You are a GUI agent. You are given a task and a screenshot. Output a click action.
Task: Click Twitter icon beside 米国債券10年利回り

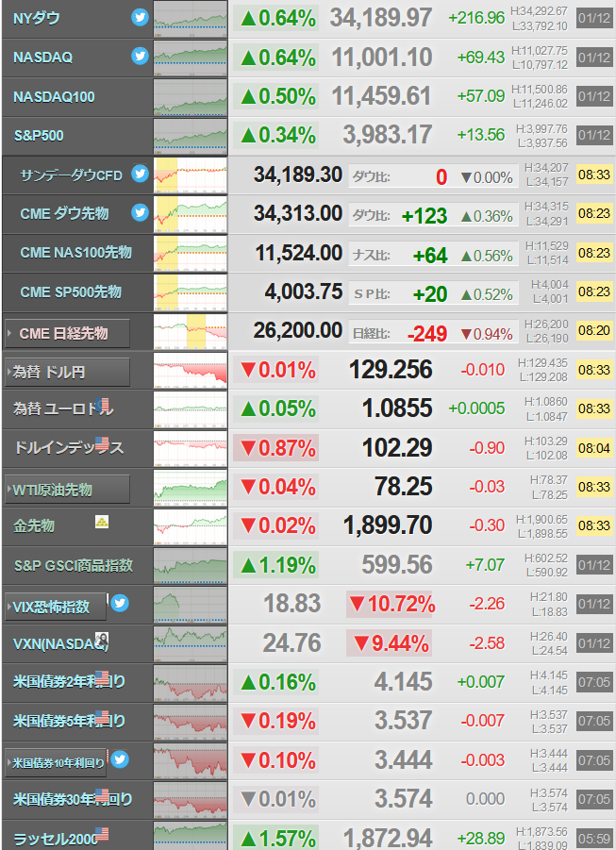pos(120,759)
